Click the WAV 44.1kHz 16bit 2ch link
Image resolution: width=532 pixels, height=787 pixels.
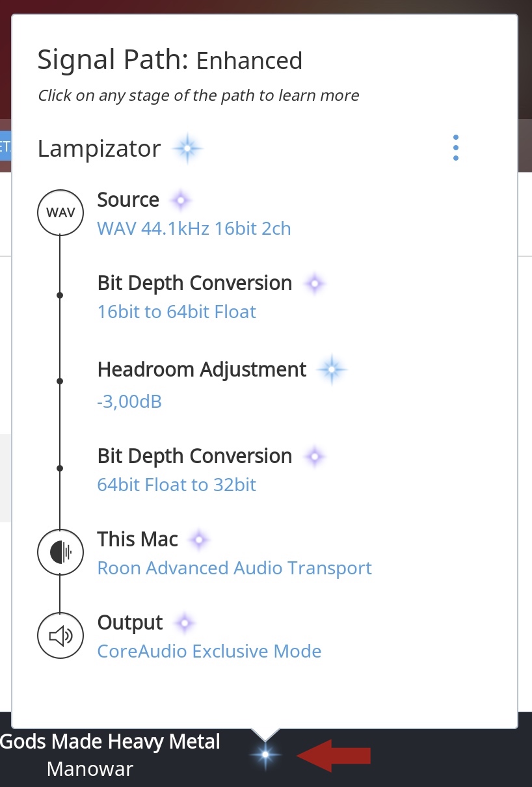coord(194,228)
